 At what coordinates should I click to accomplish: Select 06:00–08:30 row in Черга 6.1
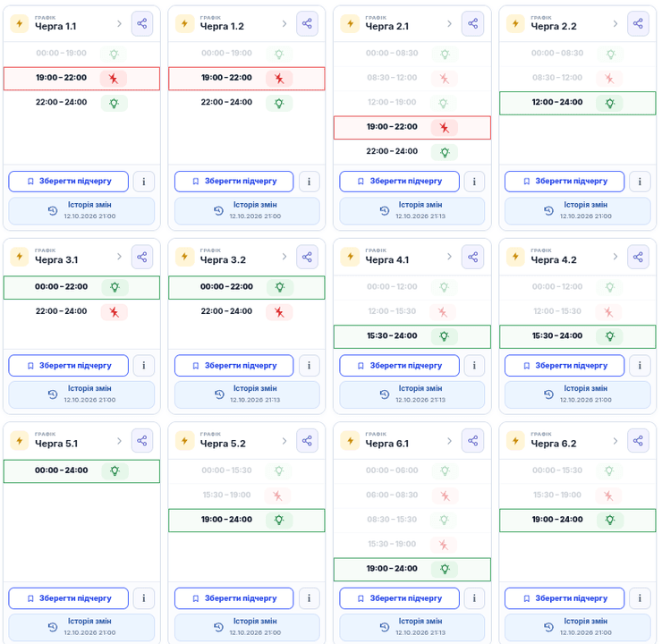(412, 496)
